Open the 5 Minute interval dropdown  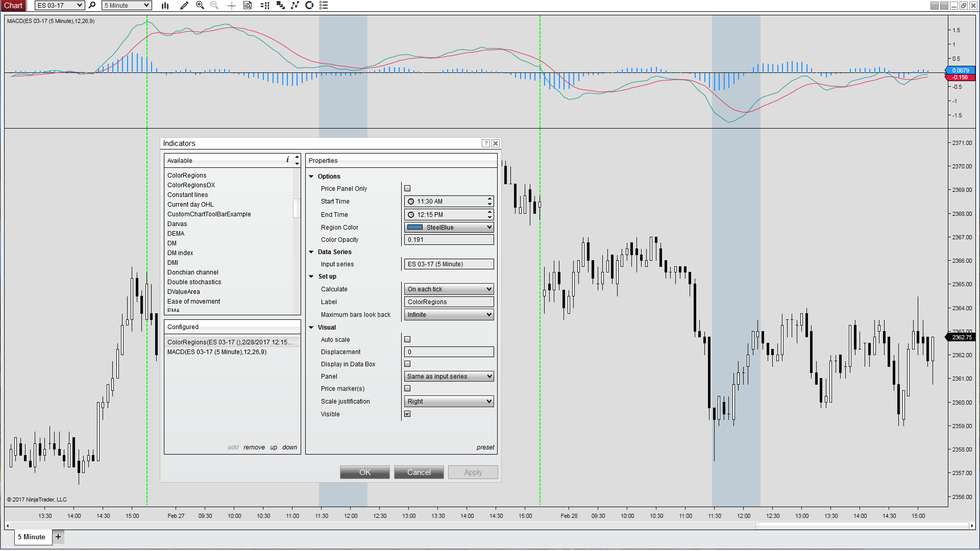(x=127, y=6)
